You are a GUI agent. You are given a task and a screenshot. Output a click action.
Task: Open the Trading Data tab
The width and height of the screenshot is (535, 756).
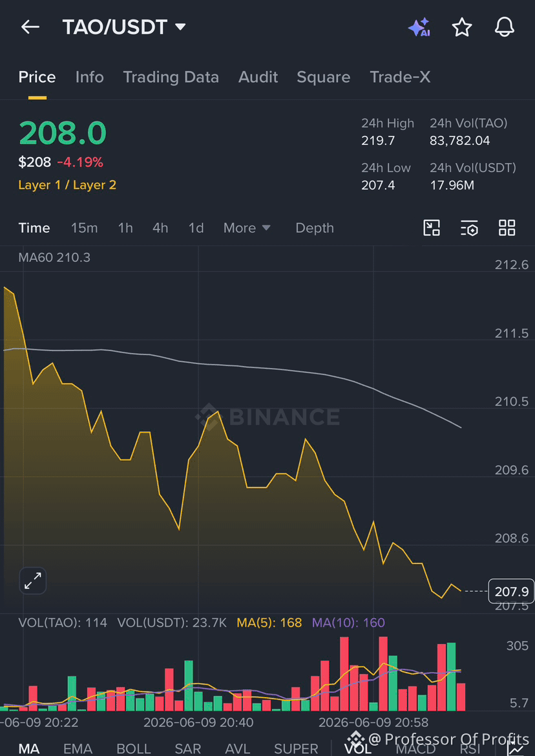click(x=171, y=77)
